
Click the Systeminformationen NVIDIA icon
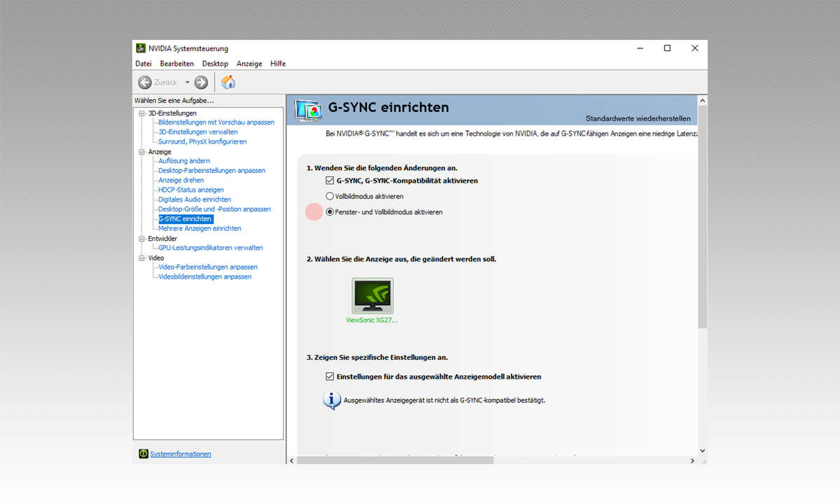coord(143,454)
